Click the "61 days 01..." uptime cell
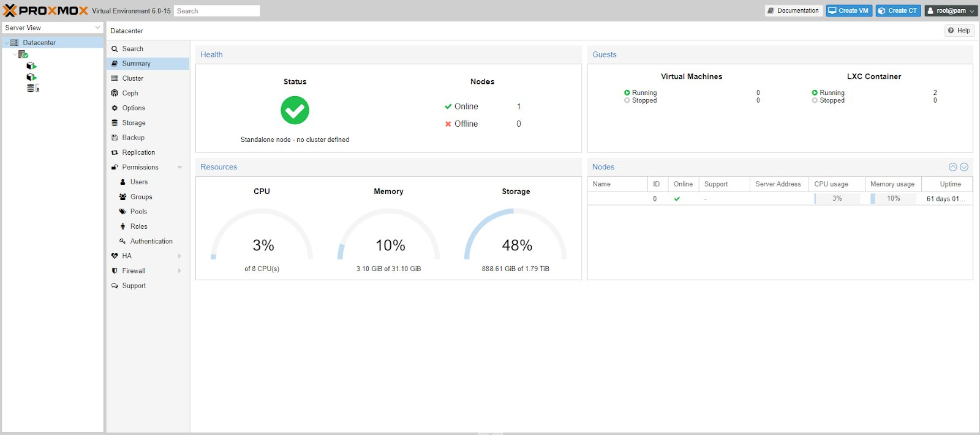The image size is (980, 435). click(x=946, y=199)
